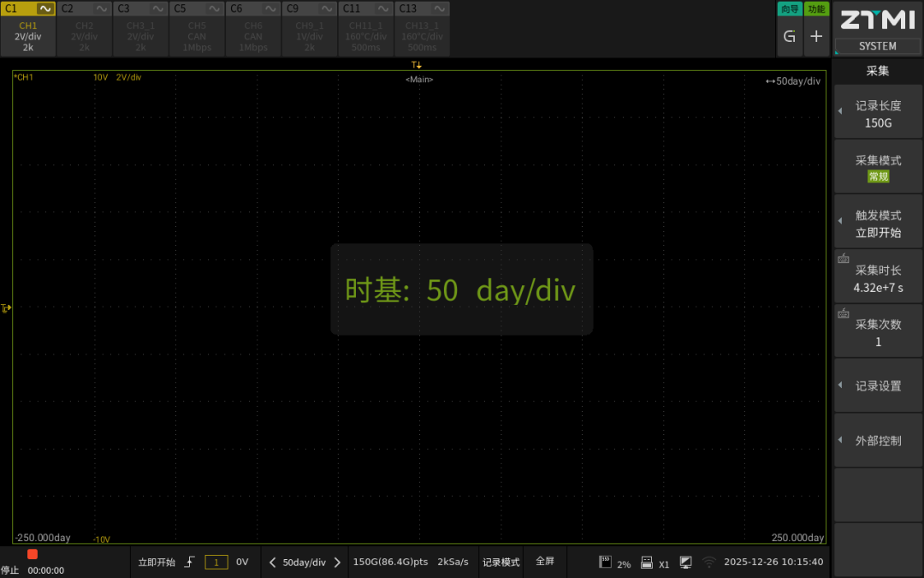Click the Wi-Fi status icon

pyautogui.click(x=709, y=562)
